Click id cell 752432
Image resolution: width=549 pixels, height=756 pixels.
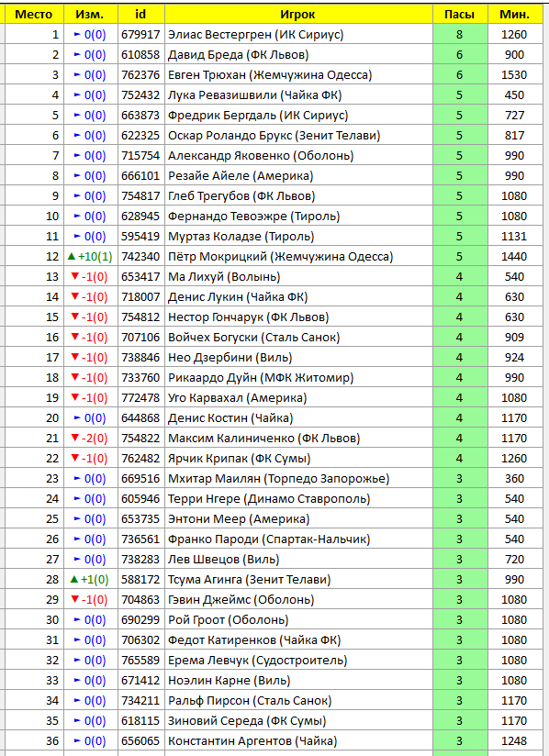140,95
